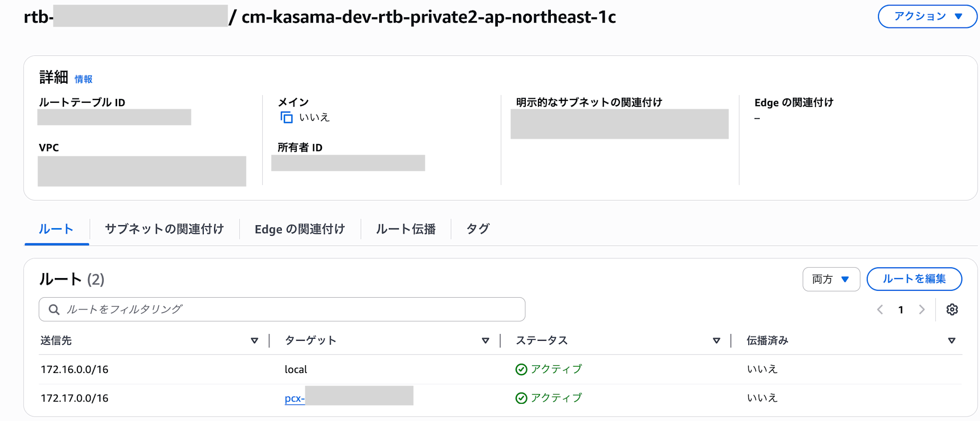Select the ルート tab
This screenshot has height=421, width=980.
pos(56,229)
